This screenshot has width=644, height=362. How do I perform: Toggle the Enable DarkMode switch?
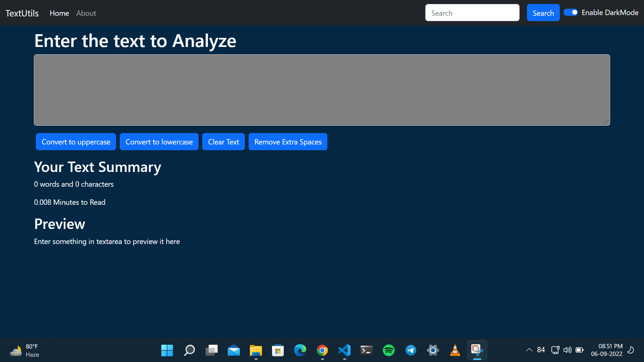click(x=571, y=12)
